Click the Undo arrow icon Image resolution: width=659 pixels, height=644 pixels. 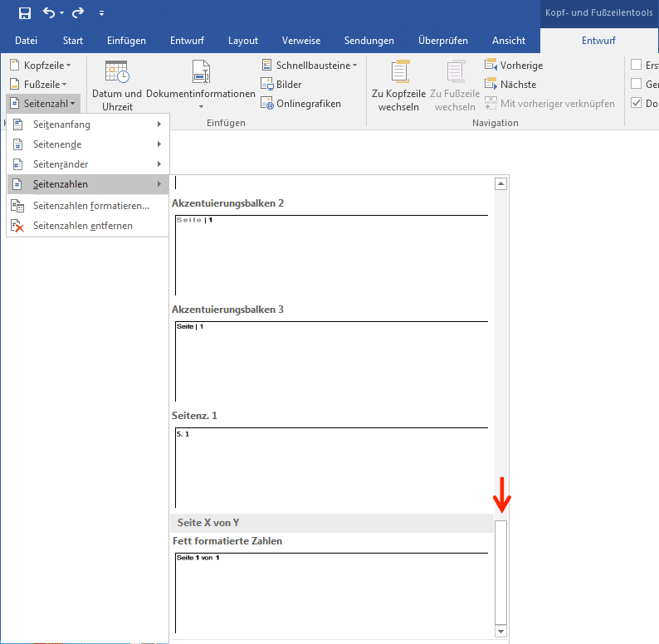49,12
